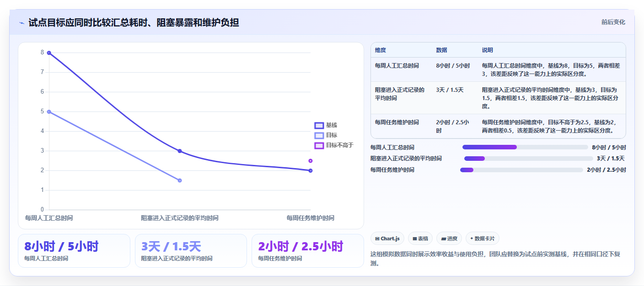Click the 维度 table column header
Image resolution: width=644 pixels, height=286 pixels.
pos(381,50)
